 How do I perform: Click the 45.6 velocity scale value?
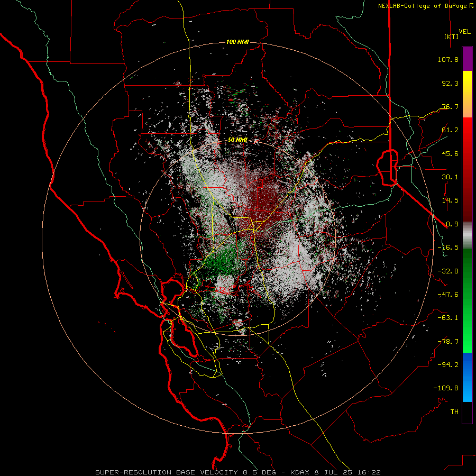coord(450,153)
